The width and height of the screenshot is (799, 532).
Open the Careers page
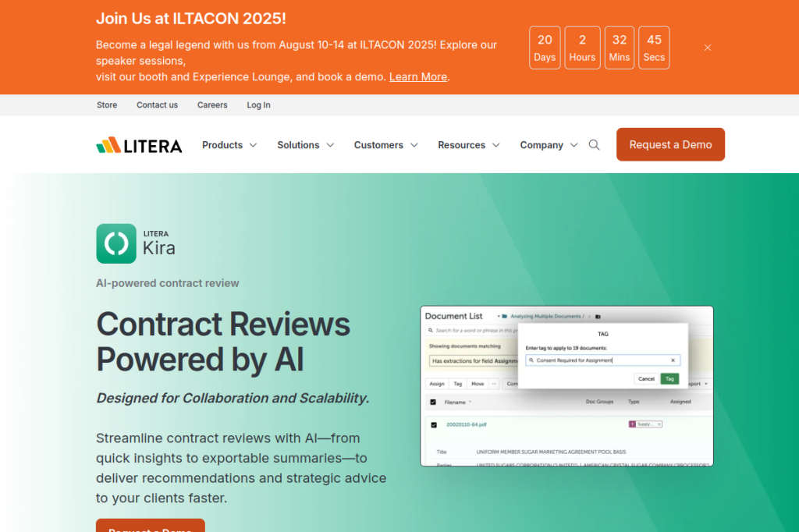coord(212,105)
